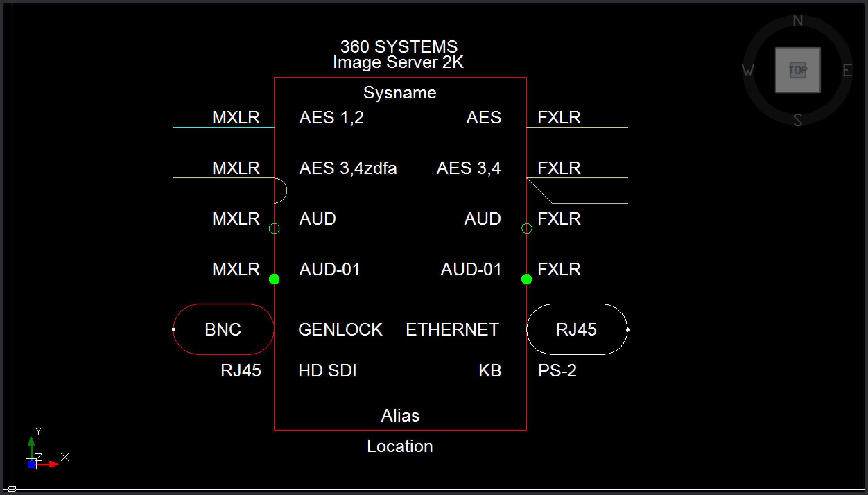This screenshot has width=868, height=495.
Task: Click the MXLR label next to AES 1,2
Action: point(236,118)
